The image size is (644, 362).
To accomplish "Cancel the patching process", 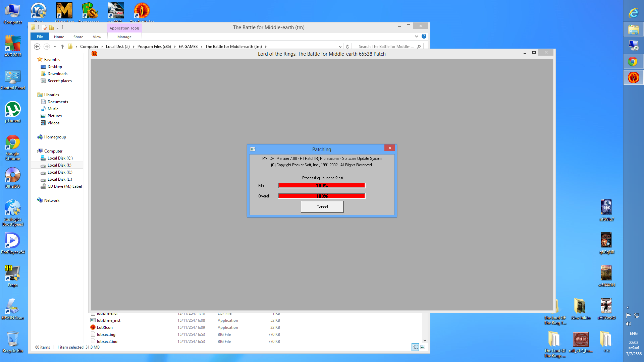I will (322, 207).
